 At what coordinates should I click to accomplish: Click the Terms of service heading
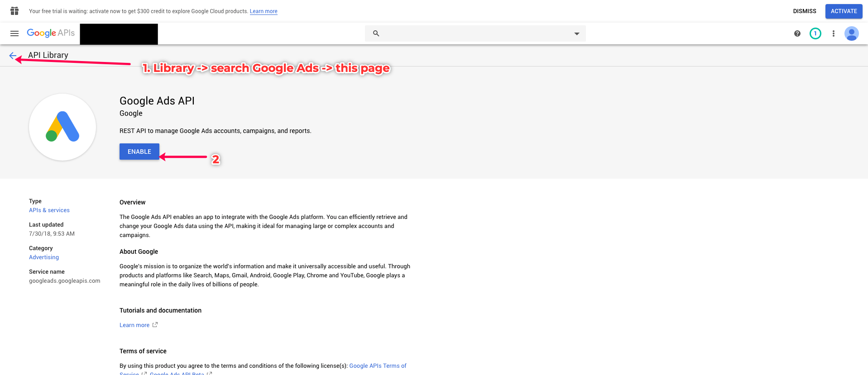[143, 351]
